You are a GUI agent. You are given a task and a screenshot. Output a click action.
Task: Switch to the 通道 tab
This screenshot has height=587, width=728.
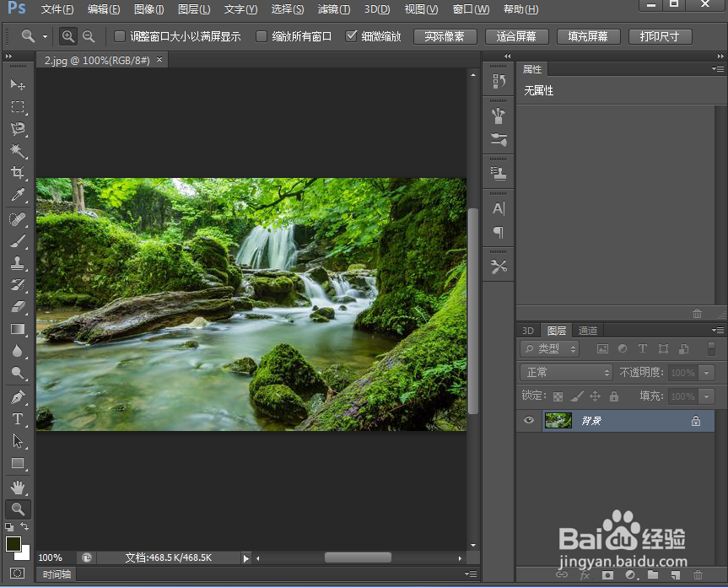[588, 331]
